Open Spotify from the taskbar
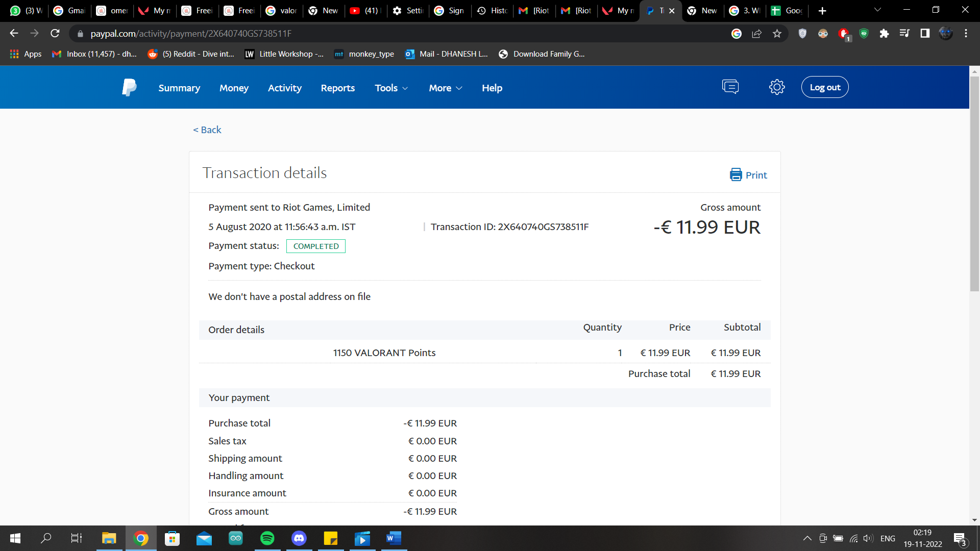 click(267, 538)
